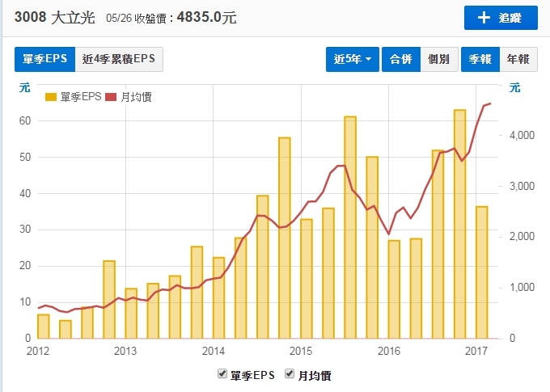Click the 3008 大立光 stock title
The width and height of the screenshot is (550, 392).
pos(55,17)
